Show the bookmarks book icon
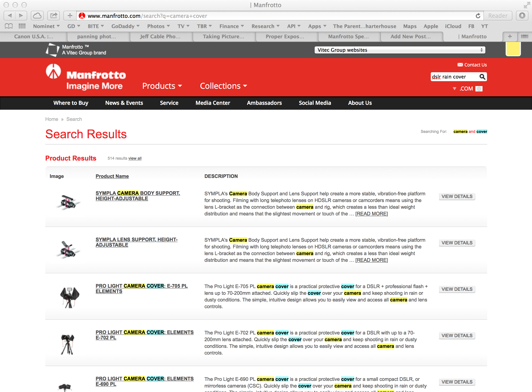 coord(9,26)
